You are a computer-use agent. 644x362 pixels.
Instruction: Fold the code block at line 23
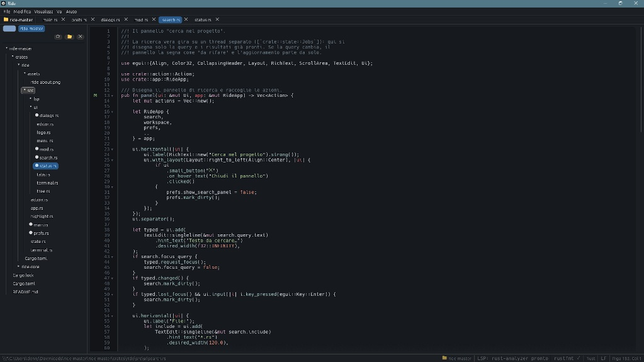click(x=112, y=150)
